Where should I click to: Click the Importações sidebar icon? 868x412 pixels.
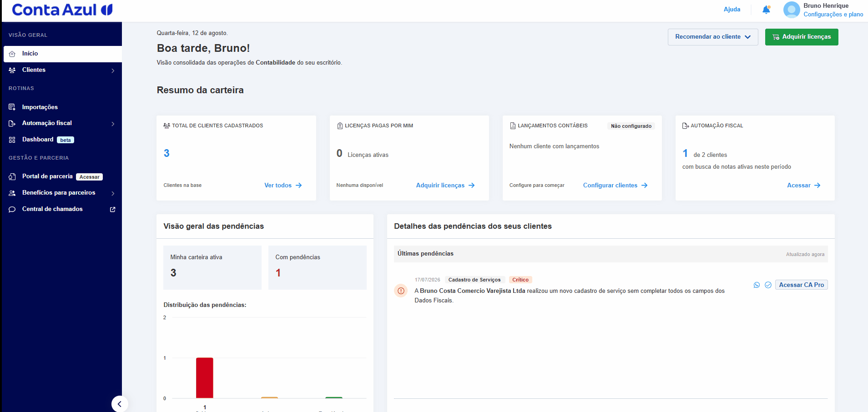[x=12, y=107]
